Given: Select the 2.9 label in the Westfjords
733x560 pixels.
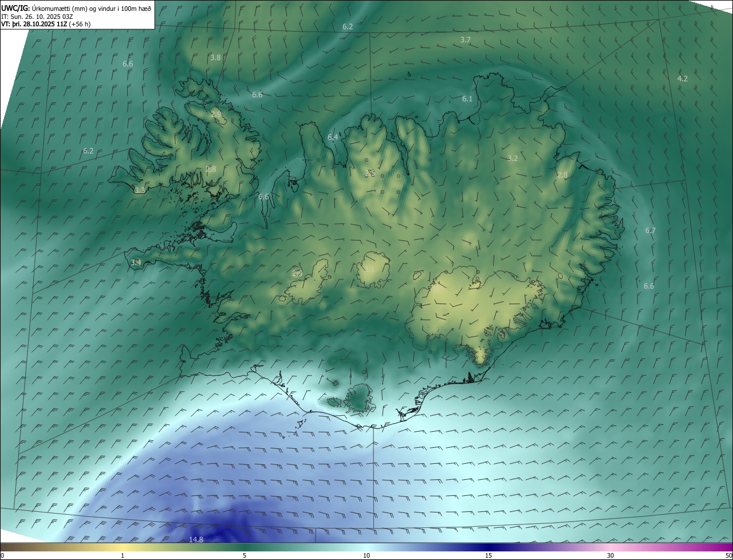Looking at the screenshot, I should [x=216, y=115].
